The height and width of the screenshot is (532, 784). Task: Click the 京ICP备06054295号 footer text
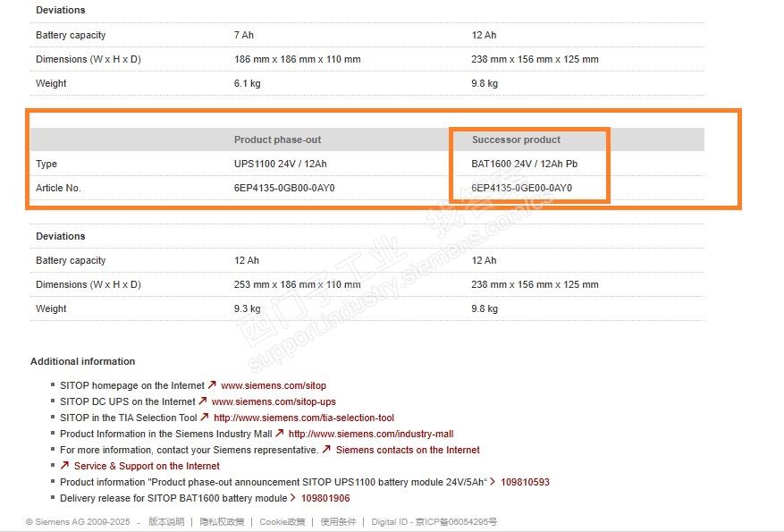coord(457,521)
